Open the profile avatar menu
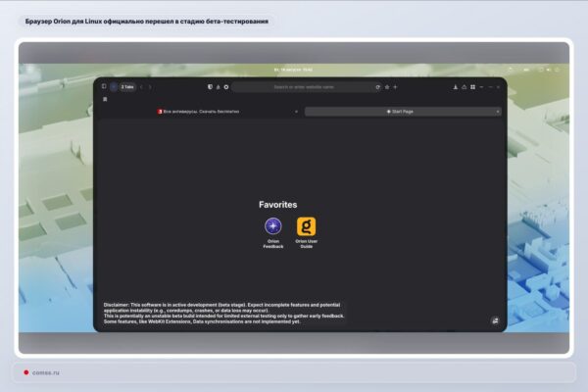This screenshot has height=392, width=588. click(x=114, y=87)
